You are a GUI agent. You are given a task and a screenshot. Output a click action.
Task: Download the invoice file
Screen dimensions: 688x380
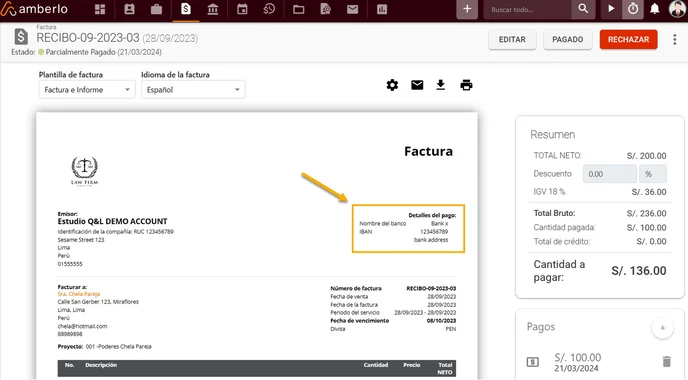[x=441, y=85]
